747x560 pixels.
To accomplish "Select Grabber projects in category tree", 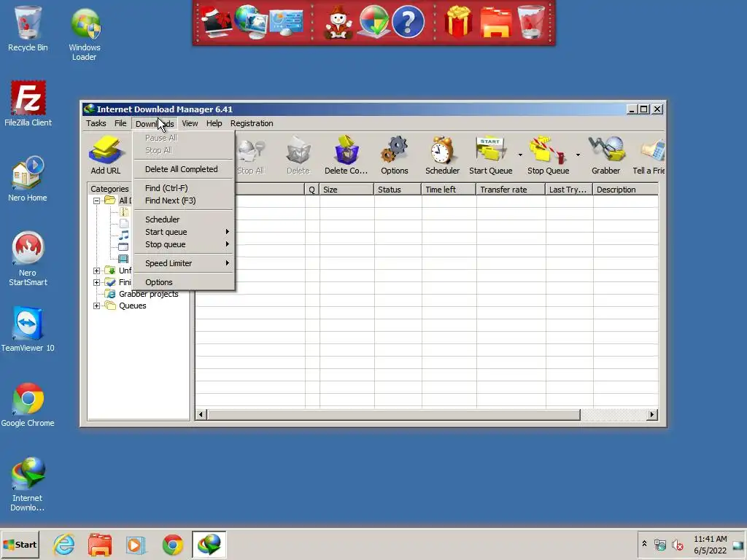I will (148, 294).
